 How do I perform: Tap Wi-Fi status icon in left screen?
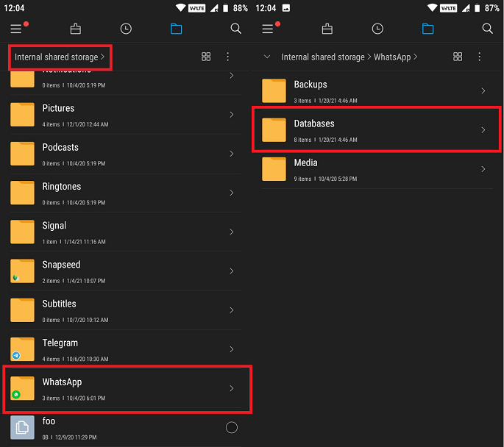(x=181, y=7)
